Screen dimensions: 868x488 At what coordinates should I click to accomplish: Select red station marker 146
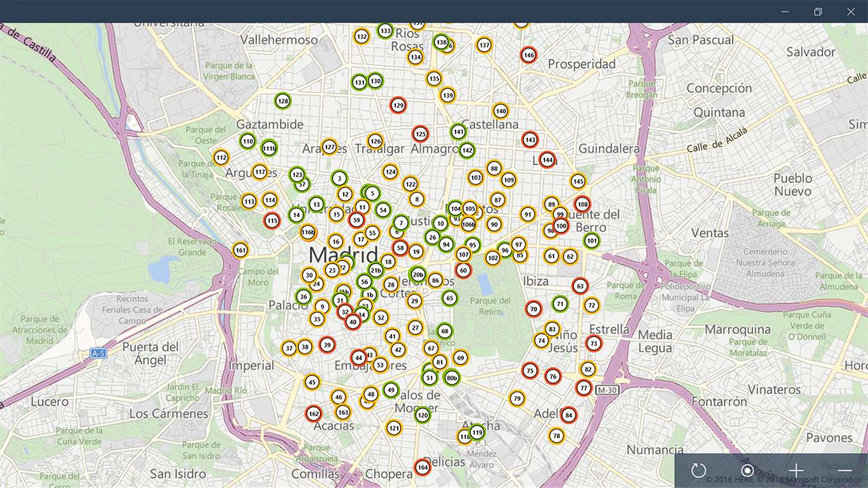coord(529,55)
